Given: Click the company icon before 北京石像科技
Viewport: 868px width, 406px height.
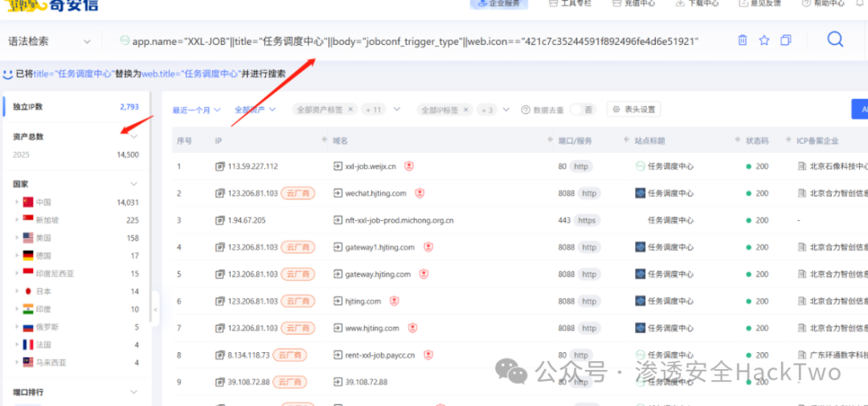Looking at the screenshot, I should pos(801,166).
